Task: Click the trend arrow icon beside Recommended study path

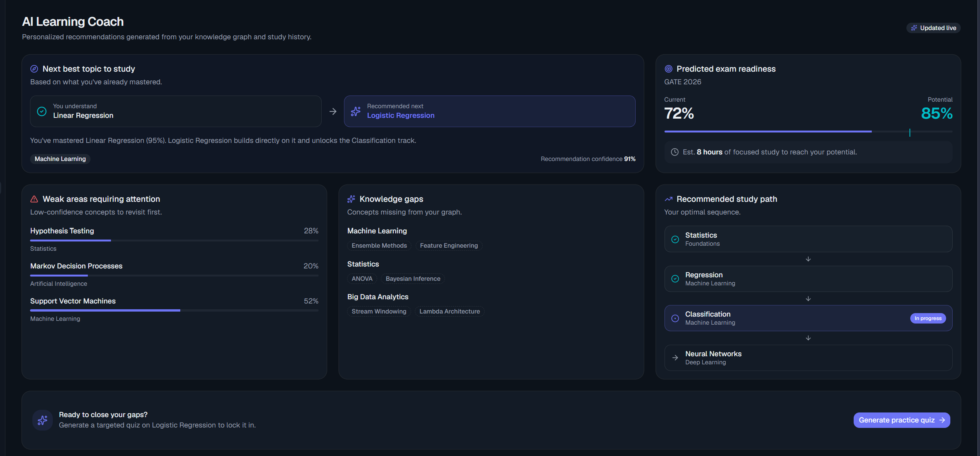Action: tap(668, 199)
